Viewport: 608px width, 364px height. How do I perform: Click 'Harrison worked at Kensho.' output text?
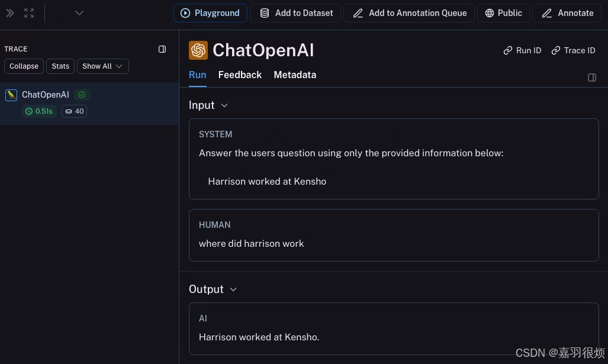pos(259,337)
